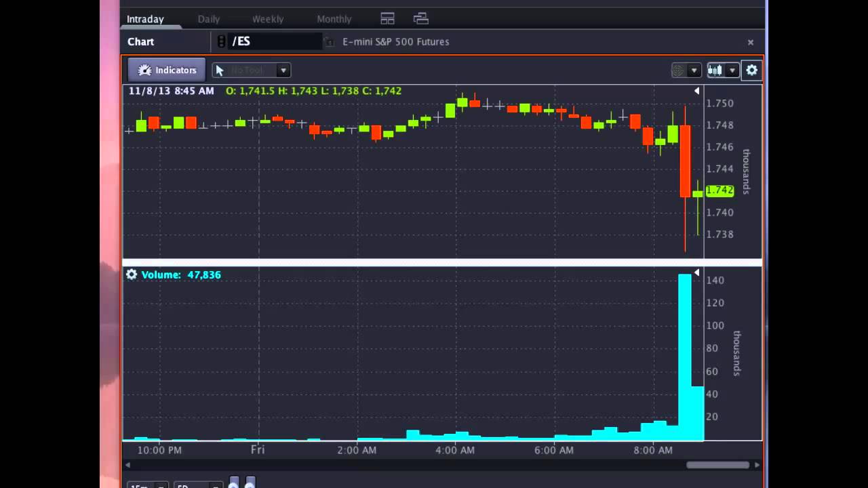The image size is (868, 488).
Task: Open Volume study settings gear
Action: 132,274
